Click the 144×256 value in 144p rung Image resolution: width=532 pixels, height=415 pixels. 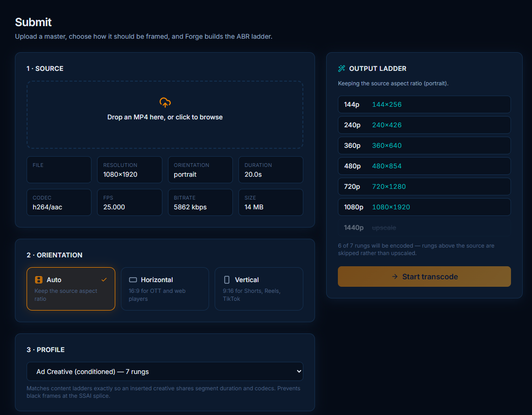click(387, 104)
